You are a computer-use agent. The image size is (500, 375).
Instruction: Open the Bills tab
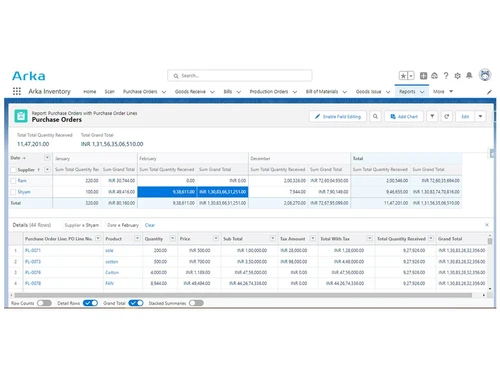(228, 92)
